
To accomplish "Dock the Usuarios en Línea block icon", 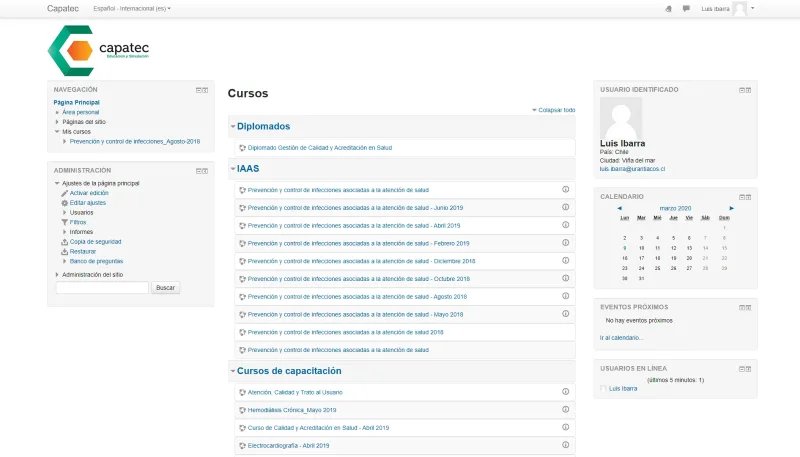I will [x=748, y=369].
